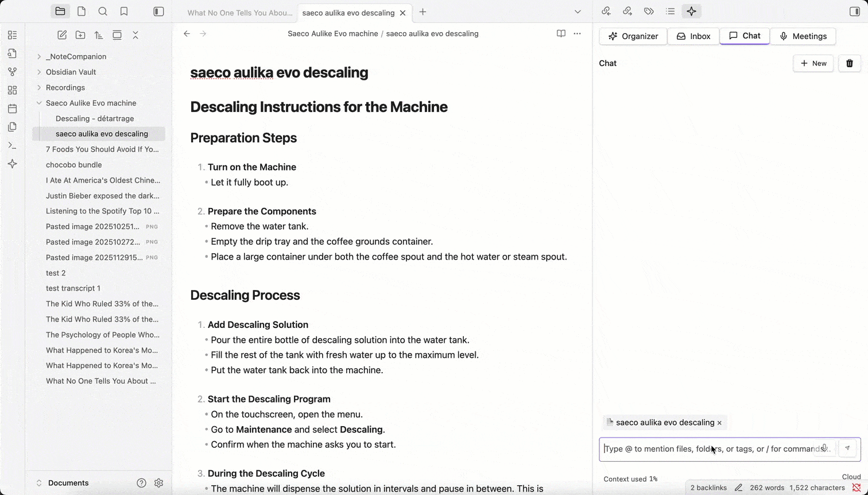Select the AI sparkle icon above the chat panel
Viewport: 868px width, 495px height.
coord(691,11)
